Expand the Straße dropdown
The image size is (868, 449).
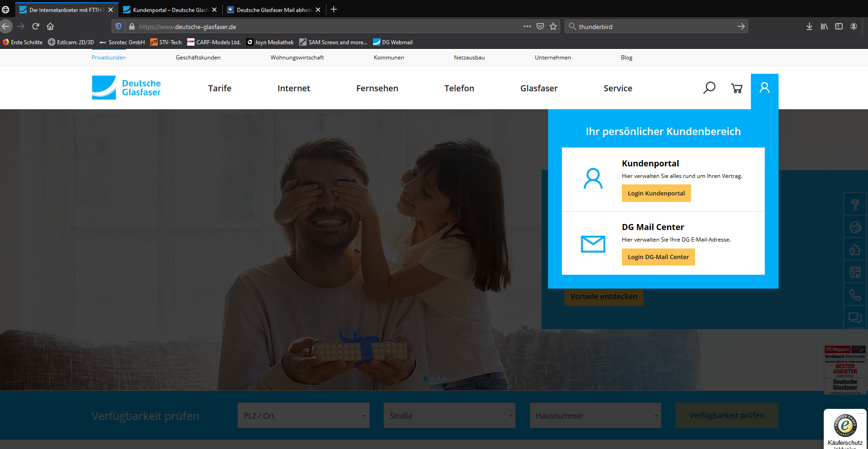pos(449,415)
